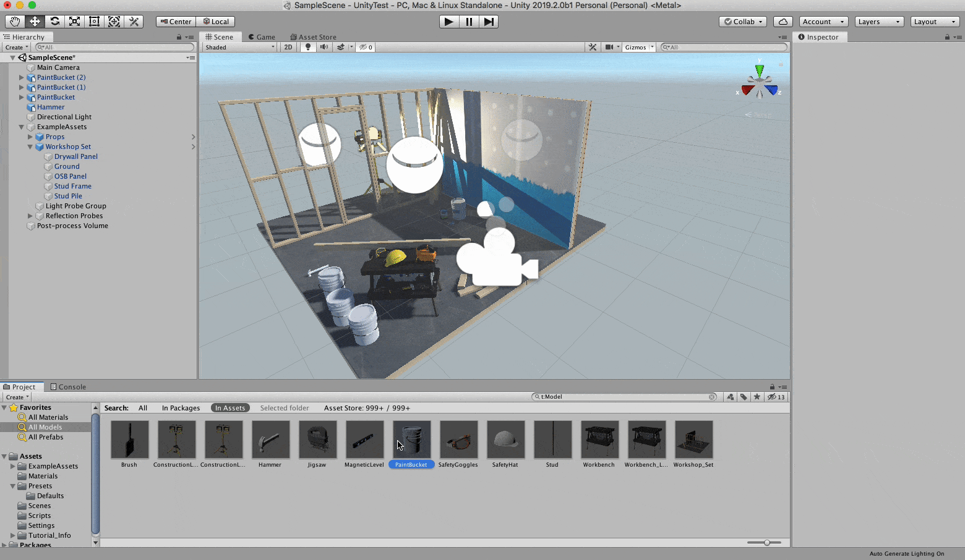Viewport: 965px width, 560px height.
Task: Collapse the Workshop Set in the Hierarchy
Action: 29,146
